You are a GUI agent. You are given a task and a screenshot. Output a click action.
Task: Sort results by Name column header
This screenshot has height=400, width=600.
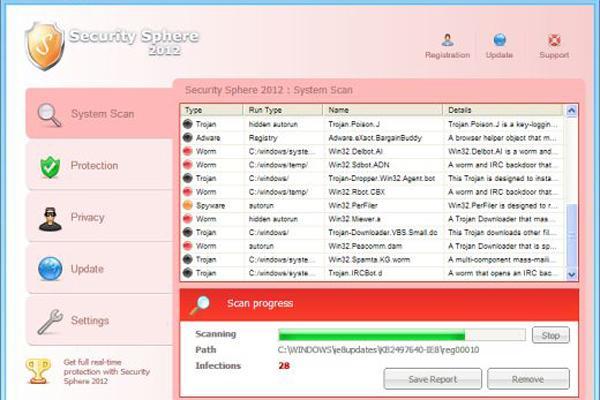[x=383, y=110]
